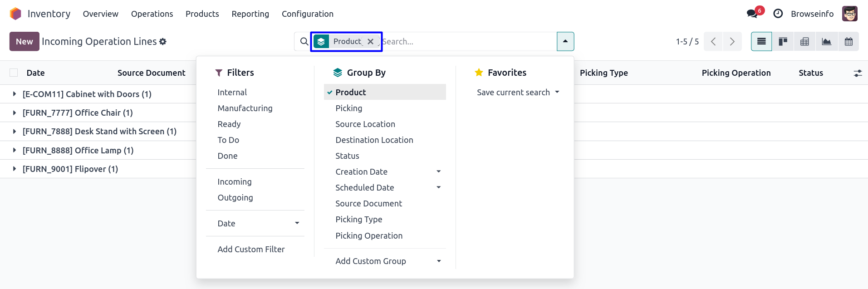Switch to kanban view
This screenshot has height=289, width=868.
(783, 42)
